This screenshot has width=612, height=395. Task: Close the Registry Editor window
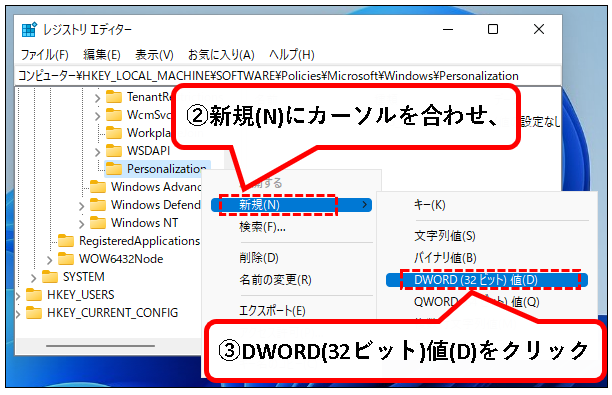[539, 29]
